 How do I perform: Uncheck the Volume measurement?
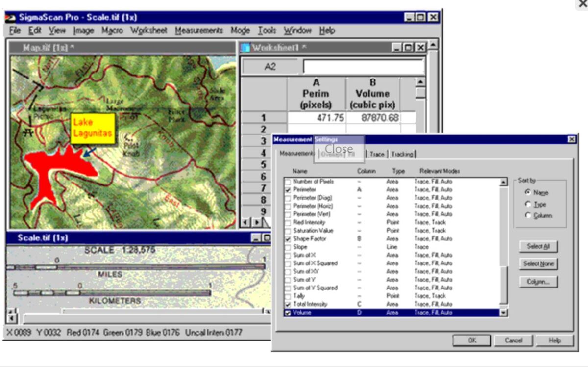pyautogui.click(x=288, y=313)
